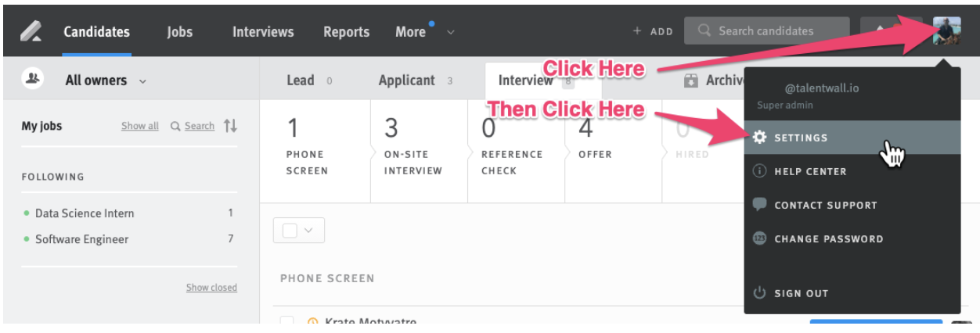Go to the Jobs tab

[180, 32]
